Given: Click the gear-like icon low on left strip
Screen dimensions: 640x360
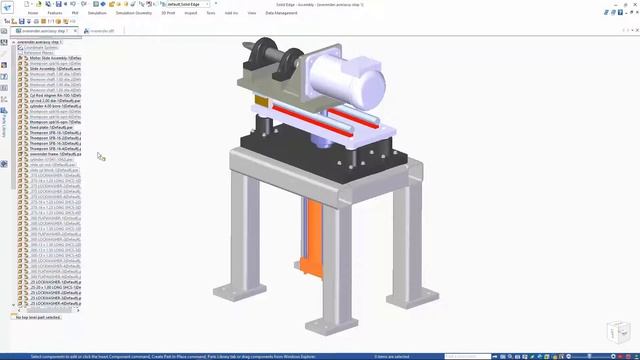Looking at the screenshot, I should [4, 164].
